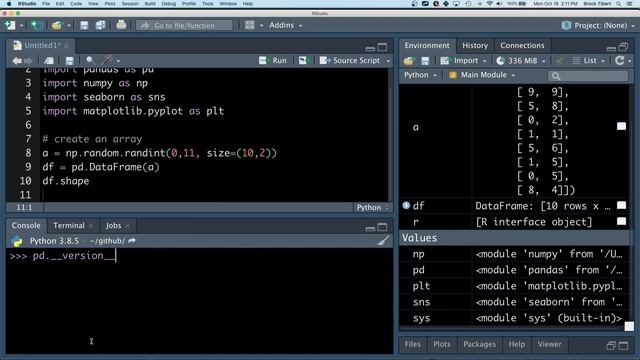Click the Print icon in main toolbar
Viewport: 640px width, 360px height.
(x=121, y=25)
